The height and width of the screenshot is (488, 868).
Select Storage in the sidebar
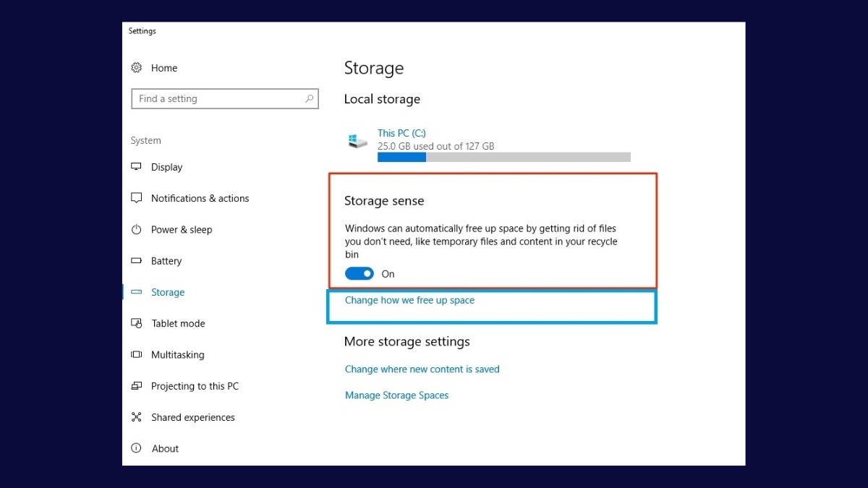tap(168, 292)
